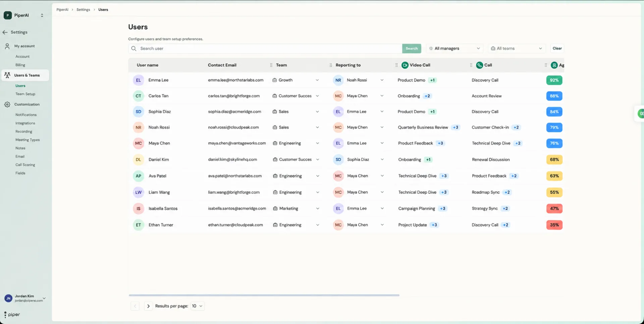This screenshot has height=324, width=644.
Task: Click the red 35% badge for Ethan Turner
Action: pyautogui.click(x=554, y=225)
